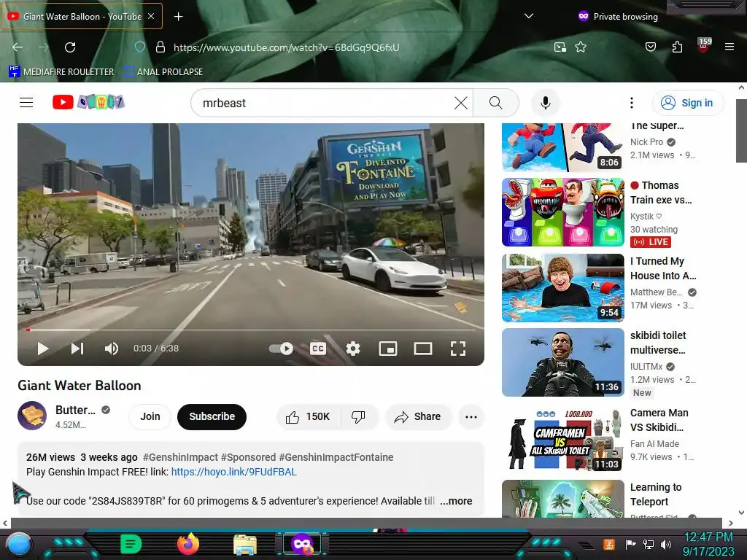Open the Thomas Train exe live thumbnail
Image resolution: width=747 pixels, height=560 pixels.
pos(562,212)
